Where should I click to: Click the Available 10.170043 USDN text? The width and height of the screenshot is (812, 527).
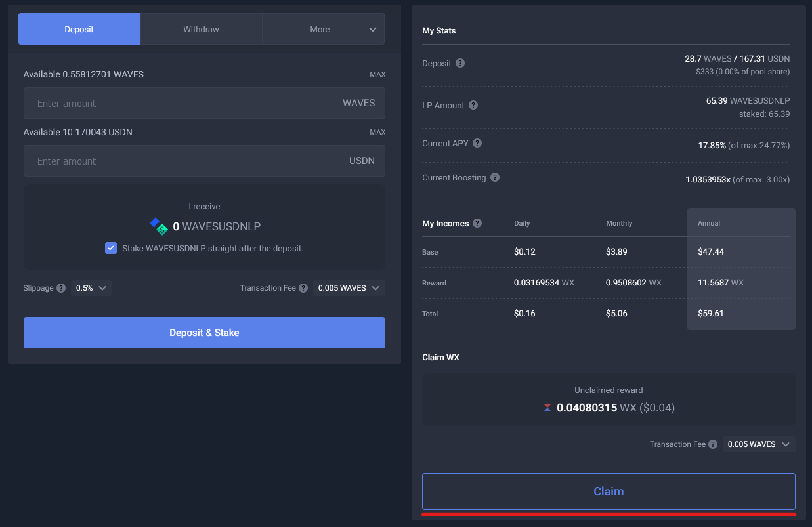pos(78,132)
